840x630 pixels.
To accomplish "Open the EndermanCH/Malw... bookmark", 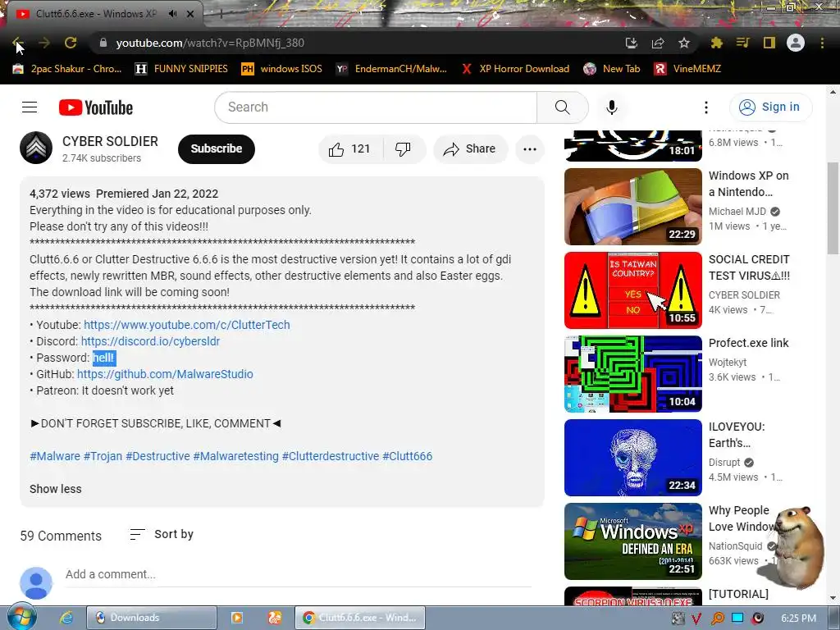I will point(391,69).
